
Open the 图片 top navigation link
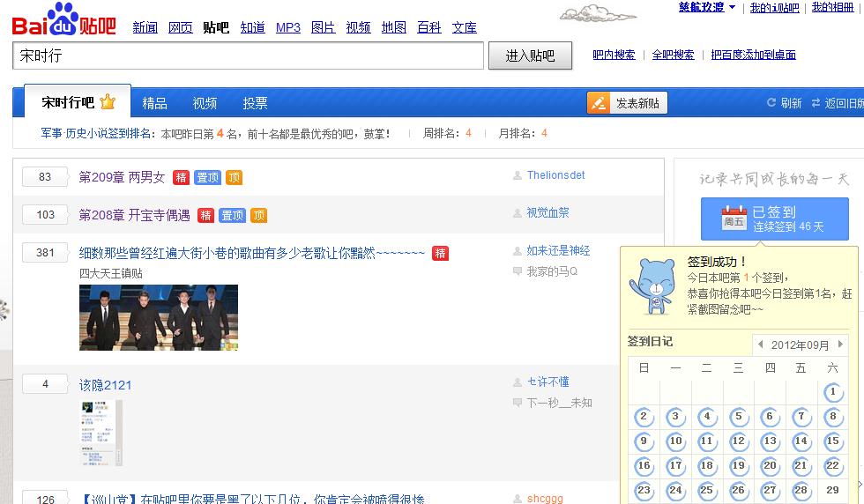pos(323,27)
